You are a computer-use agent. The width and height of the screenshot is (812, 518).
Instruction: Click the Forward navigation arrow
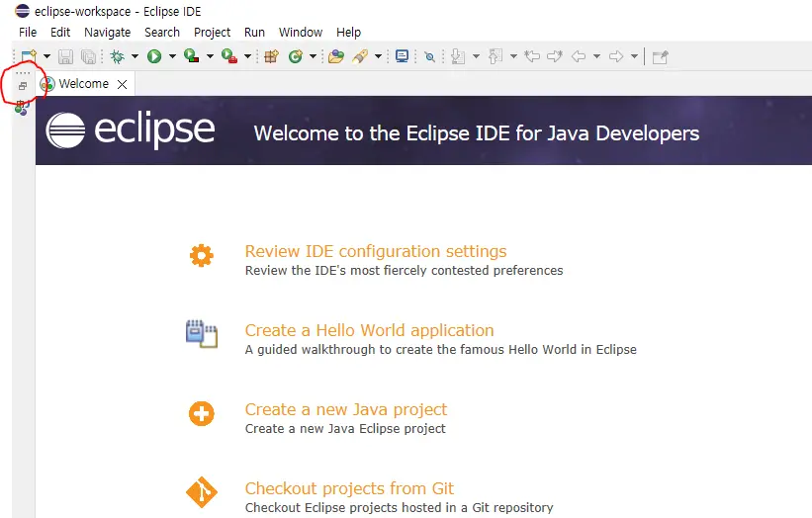pos(616,56)
